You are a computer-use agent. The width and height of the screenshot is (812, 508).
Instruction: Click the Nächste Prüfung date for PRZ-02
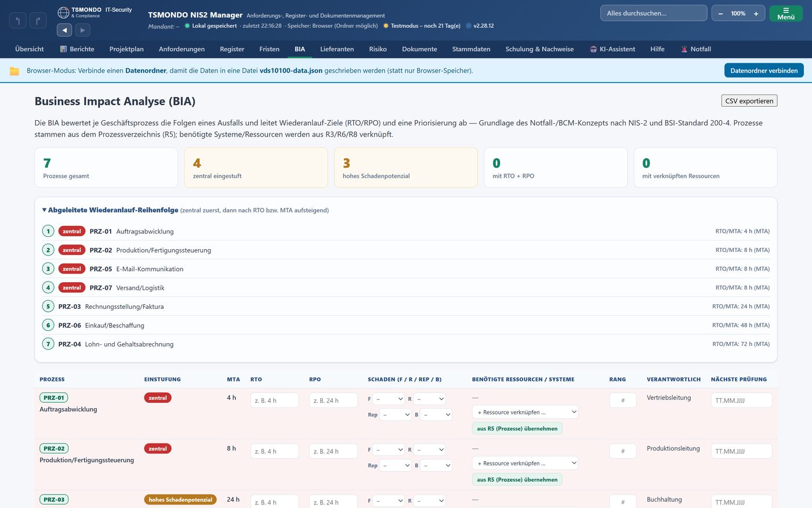click(742, 451)
